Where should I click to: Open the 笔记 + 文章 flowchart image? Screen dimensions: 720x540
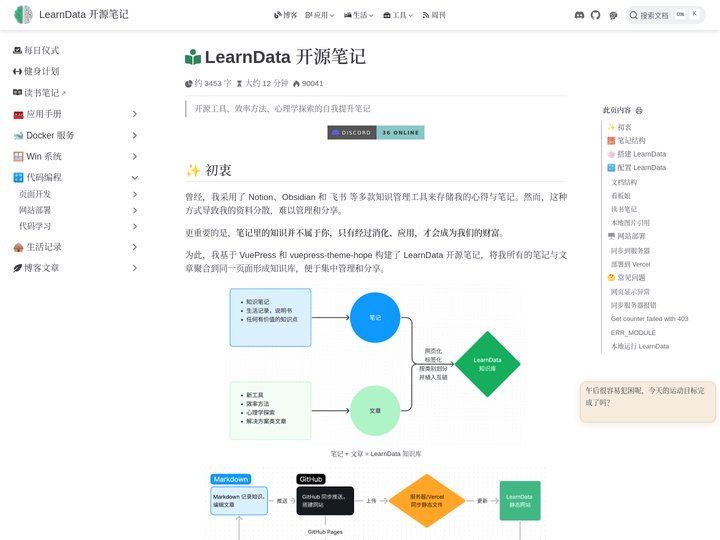pos(376,364)
